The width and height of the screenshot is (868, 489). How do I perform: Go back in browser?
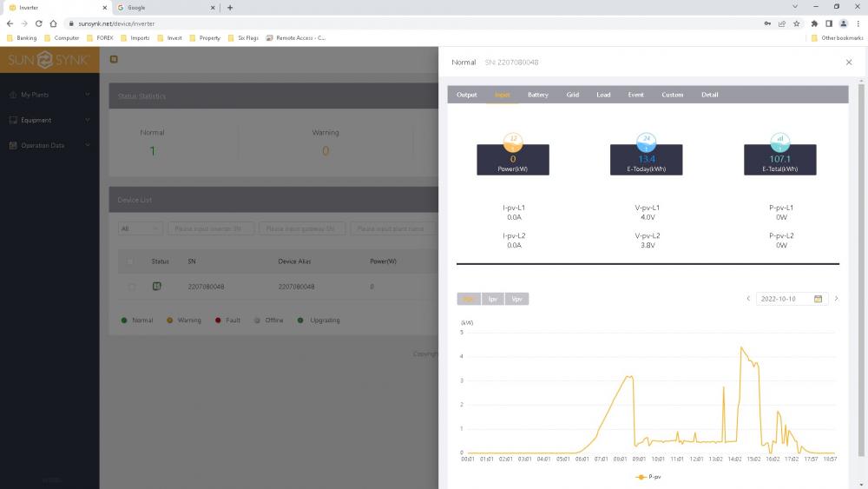10,23
